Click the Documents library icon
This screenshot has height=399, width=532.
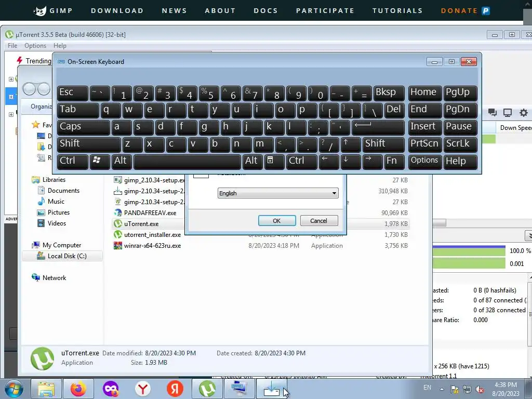[x=41, y=190]
